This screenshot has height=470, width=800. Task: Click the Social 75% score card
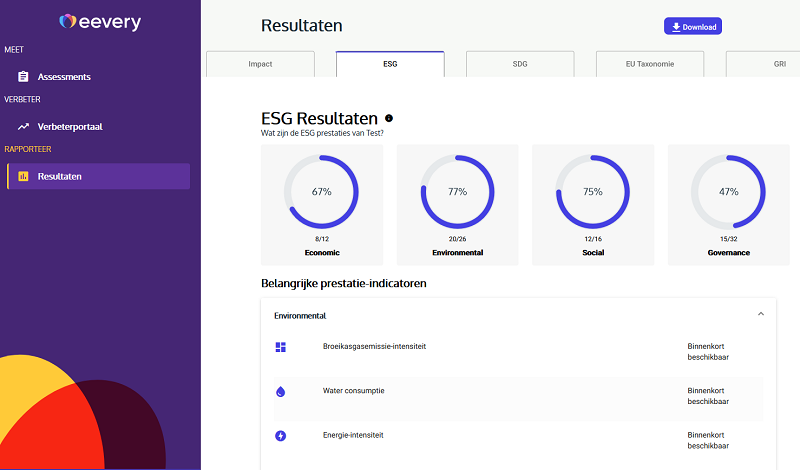coord(592,205)
